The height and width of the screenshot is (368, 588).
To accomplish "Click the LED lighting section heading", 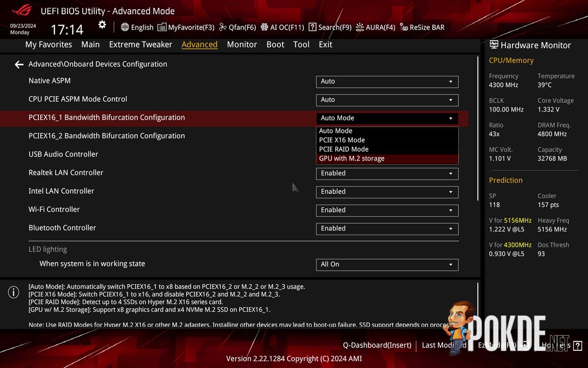I will click(48, 249).
